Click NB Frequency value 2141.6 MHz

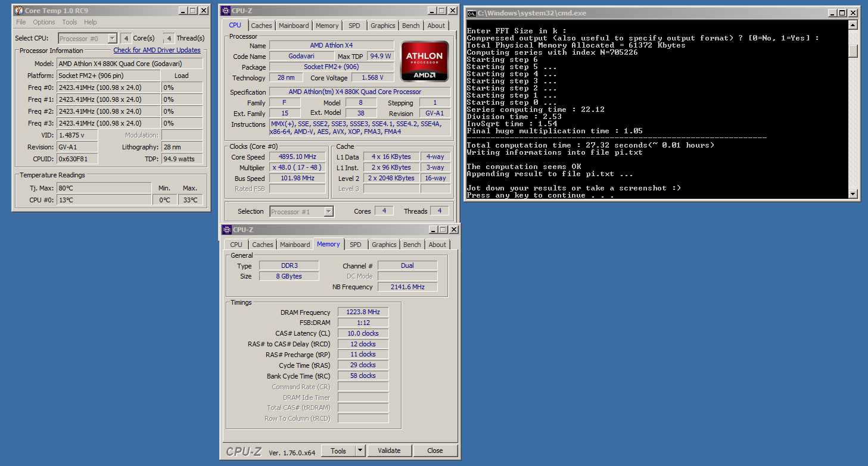click(x=407, y=286)
